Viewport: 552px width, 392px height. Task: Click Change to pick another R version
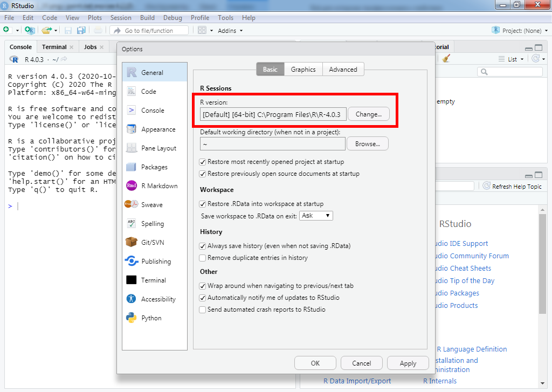[x=368, y=114]
